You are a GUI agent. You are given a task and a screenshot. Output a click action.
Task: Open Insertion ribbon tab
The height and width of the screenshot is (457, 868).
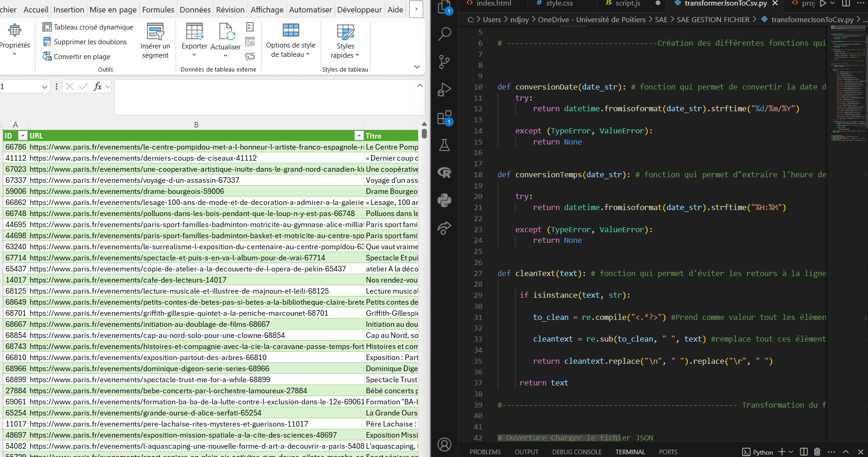click(69, 10)
